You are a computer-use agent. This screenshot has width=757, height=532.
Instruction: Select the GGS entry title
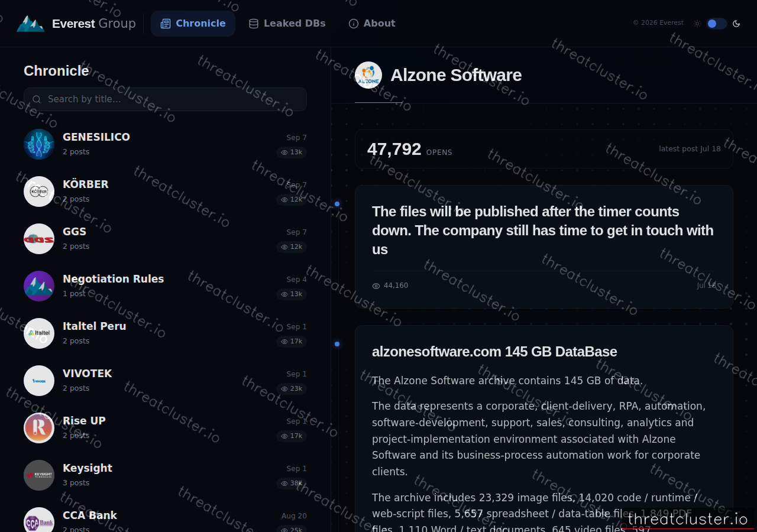coord(75,232)
